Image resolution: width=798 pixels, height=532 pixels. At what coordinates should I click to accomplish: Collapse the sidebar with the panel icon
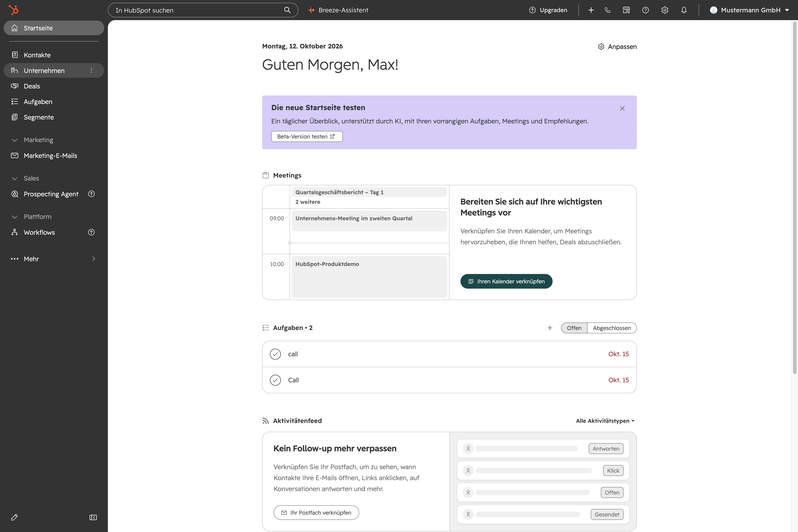pyautogui.click(x=93, y=517)
